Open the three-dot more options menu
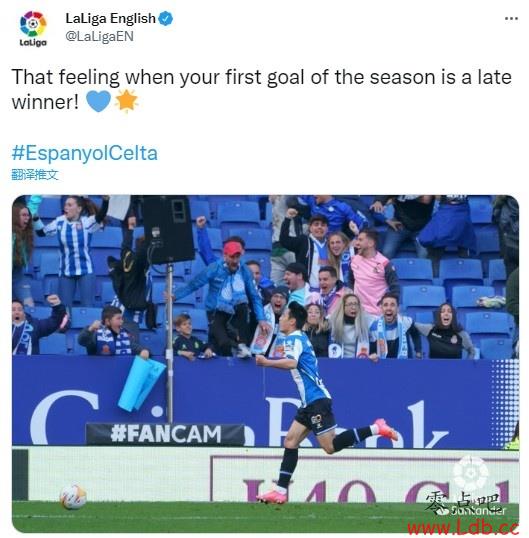Viewport: 529px width, 538px height. pyautogui.click(x=512, y=19)
